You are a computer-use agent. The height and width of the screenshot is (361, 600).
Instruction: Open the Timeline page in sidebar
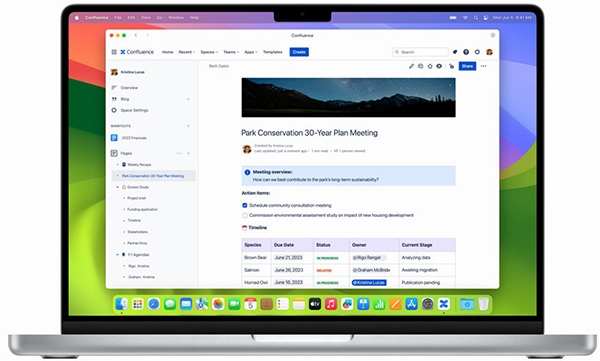(134, 221)
